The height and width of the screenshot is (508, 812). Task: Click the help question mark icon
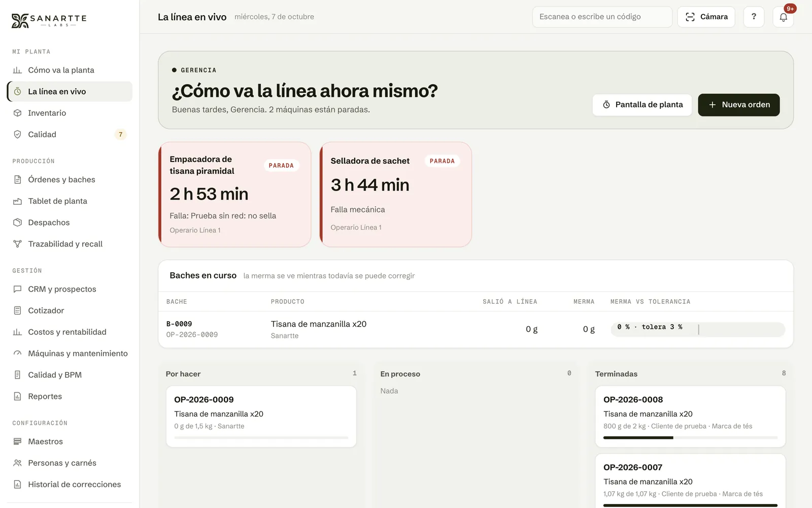[x=754, y=17]
